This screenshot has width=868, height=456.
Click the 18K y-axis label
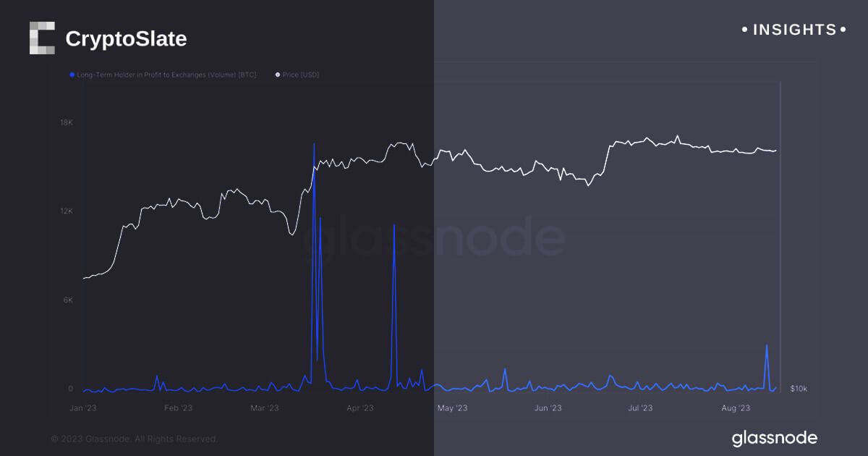(67, 122)
